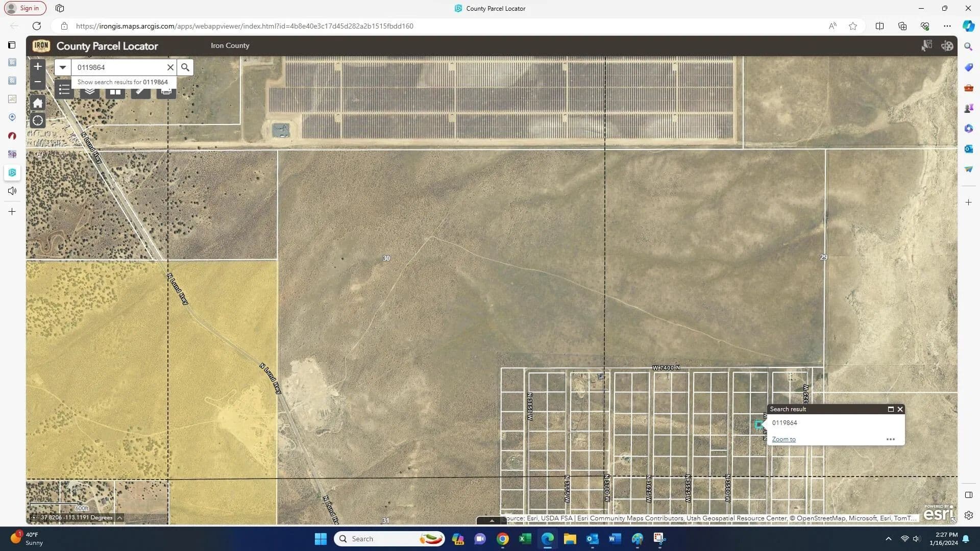Open the search result more options ellipsis

tap(891, 439)
